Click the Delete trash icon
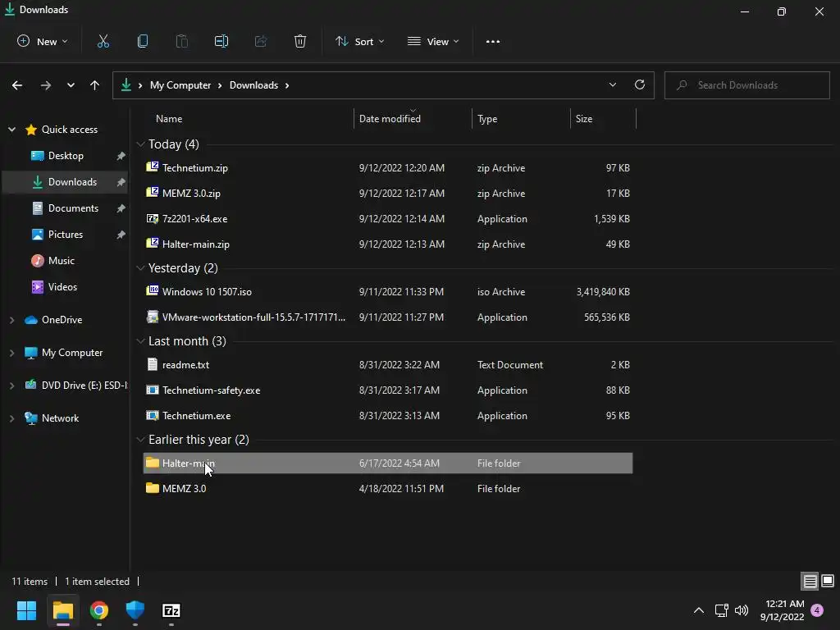Screen dimensions: 840x630 300,41
